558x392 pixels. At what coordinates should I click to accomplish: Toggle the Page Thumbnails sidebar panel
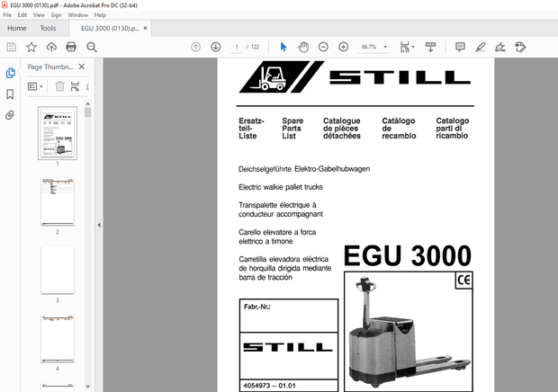[x=11, y=73]
